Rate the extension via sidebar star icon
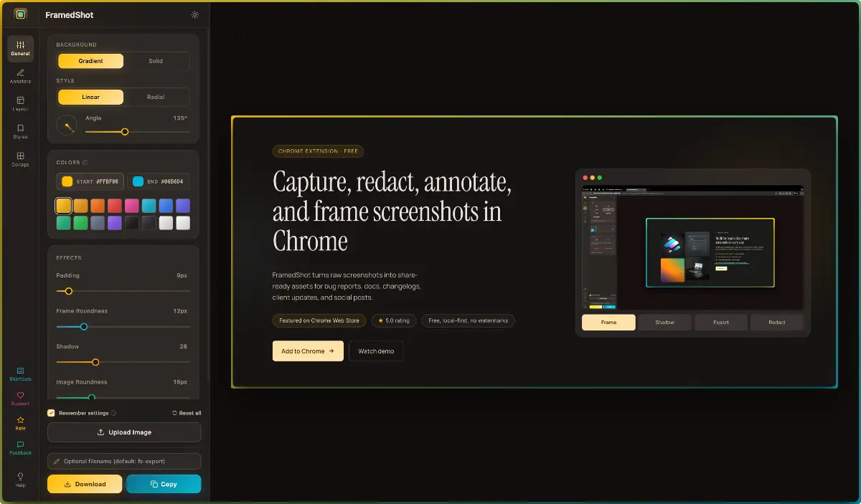 pyautogui.click(x=19, y=422)
